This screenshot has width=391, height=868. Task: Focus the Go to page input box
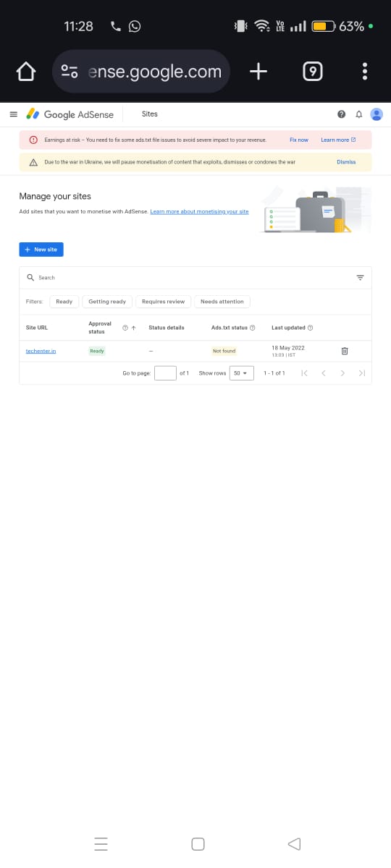pyautogui.click(x=166, y=373)
